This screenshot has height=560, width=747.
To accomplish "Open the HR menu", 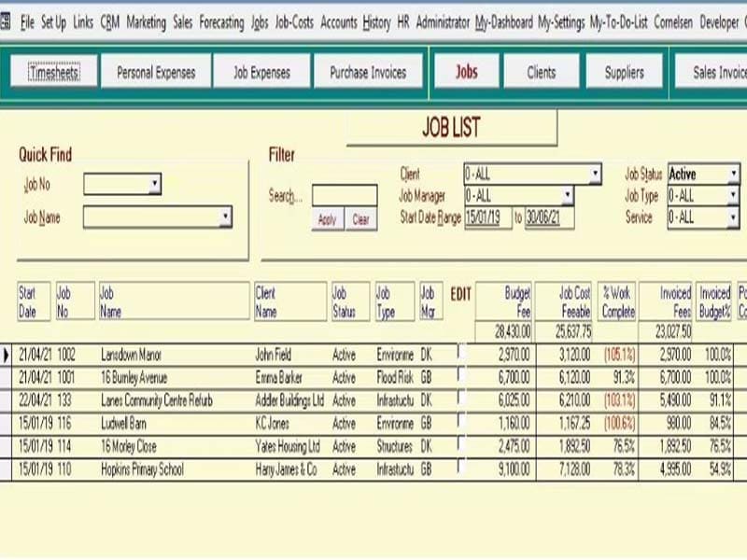I will point(403,21).
